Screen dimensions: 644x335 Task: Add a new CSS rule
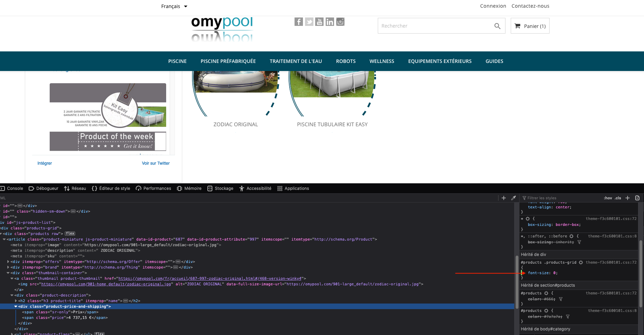click(628, 198)
